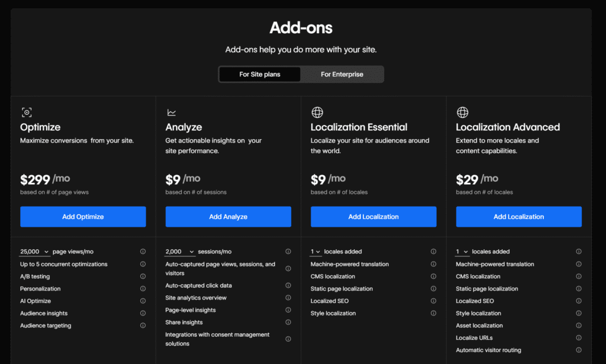Click the Localization Essential globe icon
The height and width of the screenshot is (364, 606).
[317, 112]
